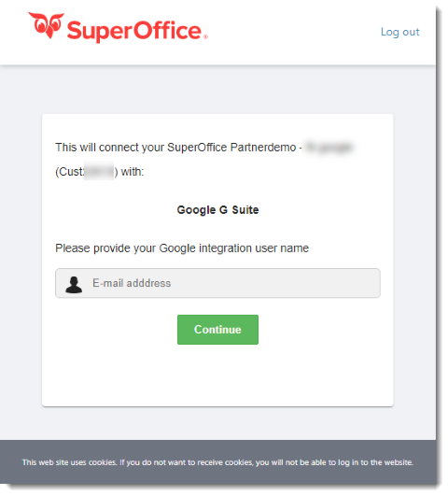Click the cookie notice text in the footer
Screen dimensions: 448x496
pos(217,462)
